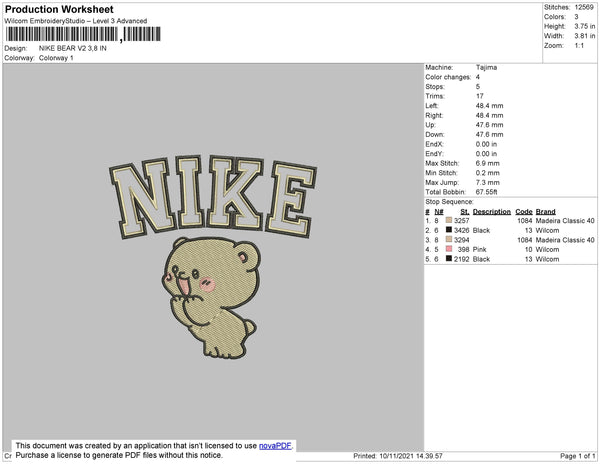This screenshot has width=600, height=464.
Task: Select the Machine value Tajima
Action: 486,67
